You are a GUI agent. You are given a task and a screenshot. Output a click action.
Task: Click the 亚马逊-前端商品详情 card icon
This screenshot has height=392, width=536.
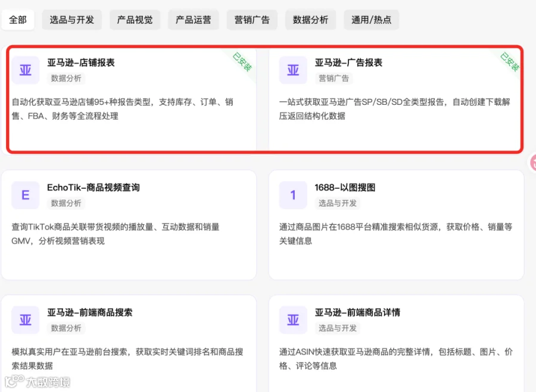293,320
